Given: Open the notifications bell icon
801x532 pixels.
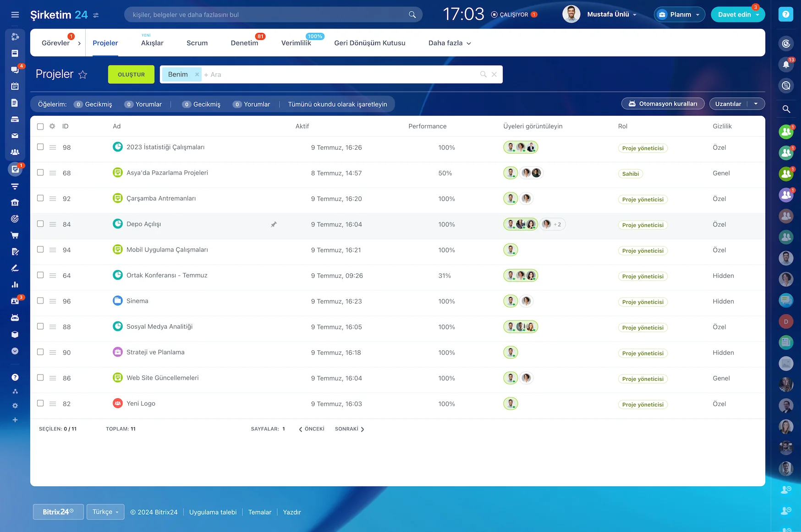Looking at the screenshot, I should coord(786,65).
